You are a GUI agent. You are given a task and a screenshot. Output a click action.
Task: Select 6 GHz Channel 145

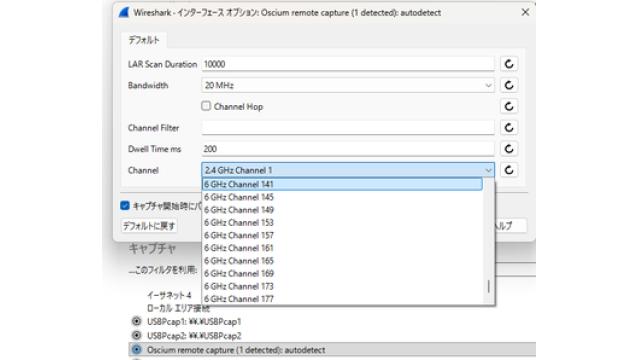pos(342,197)
